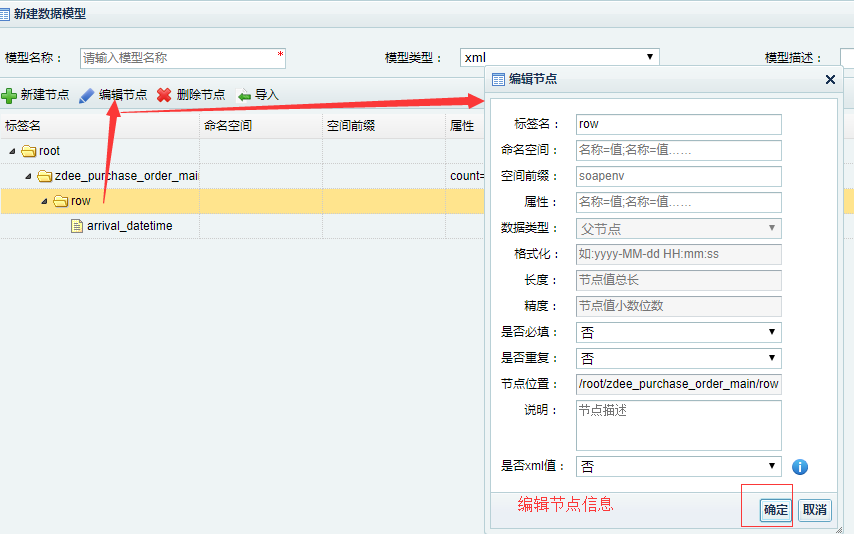Click the 删除节点 red X icon
Image resolution: width=854 pixels, height=534 pixels.
(164, 95)
